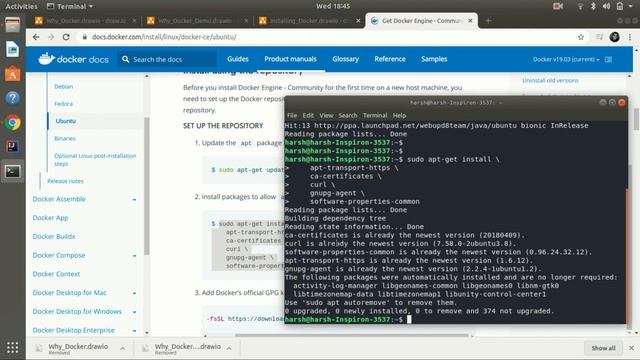The image size is (640, 360).
Task: Click the browser address bar URL
Action: pyautogui.click(x=164, y=37)
